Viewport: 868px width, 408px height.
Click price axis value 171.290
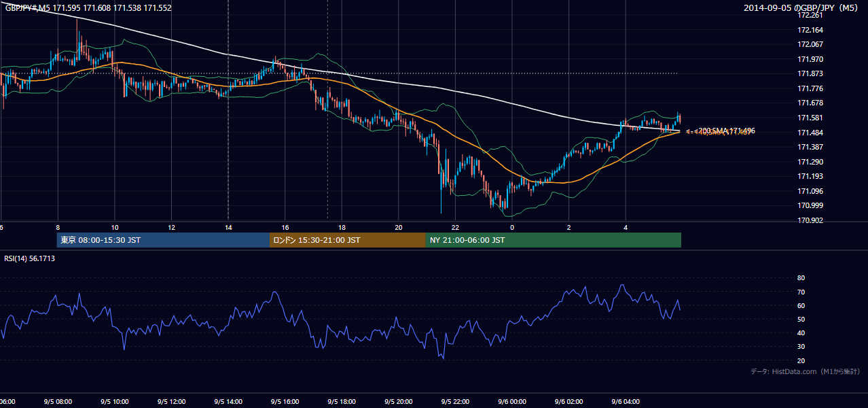click(810, 162)
